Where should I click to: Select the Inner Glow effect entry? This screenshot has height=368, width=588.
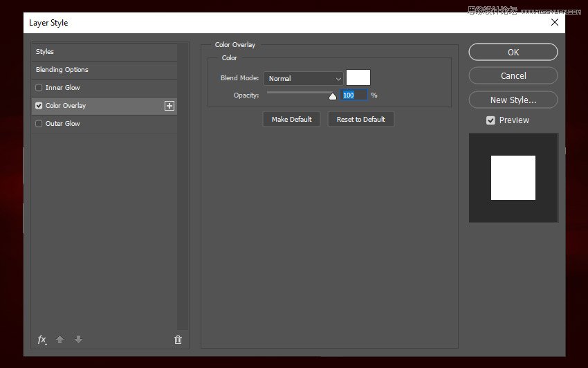[x=63, y=88]
